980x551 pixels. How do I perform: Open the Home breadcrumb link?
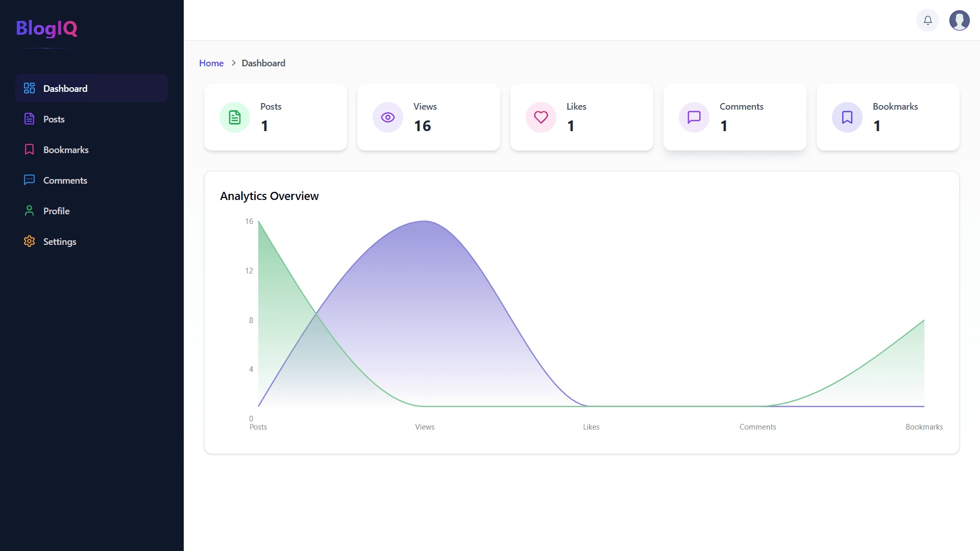[x=211, y=63]
